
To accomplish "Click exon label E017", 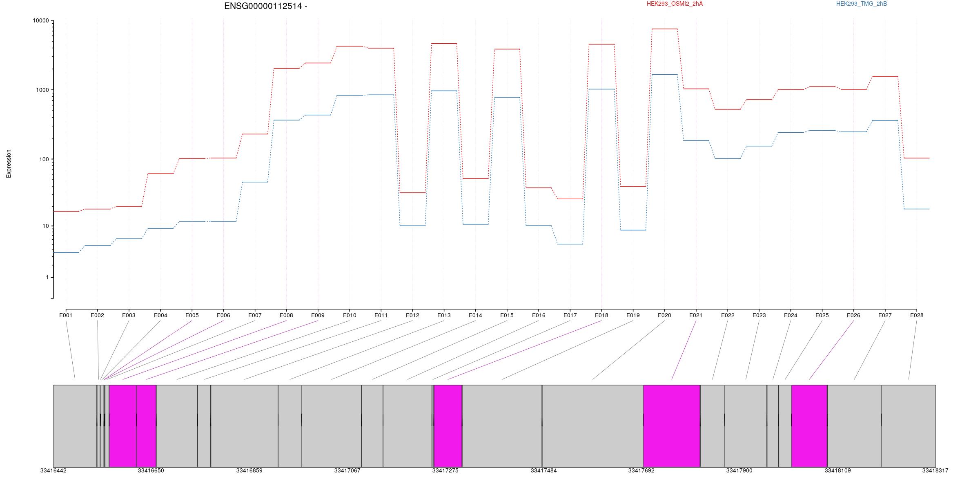I will coord(570,315).
